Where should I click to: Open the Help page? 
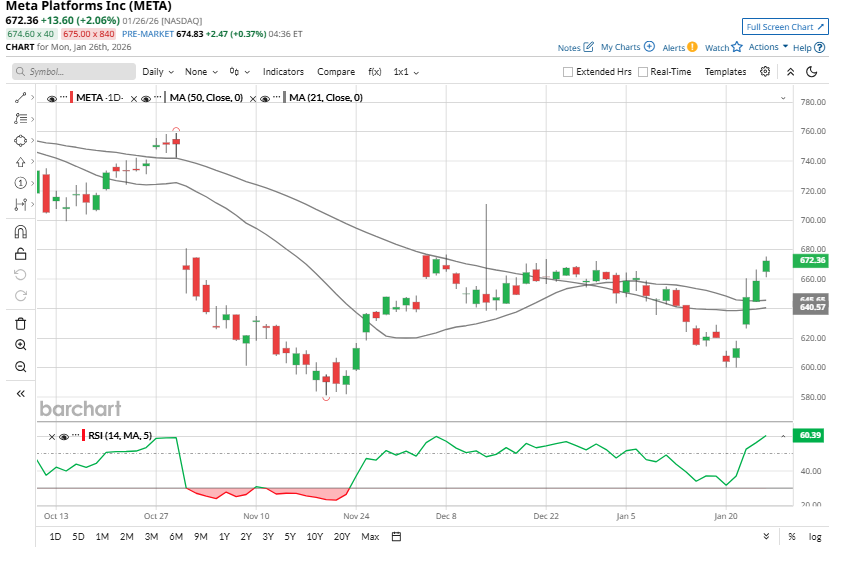point(809,47)
